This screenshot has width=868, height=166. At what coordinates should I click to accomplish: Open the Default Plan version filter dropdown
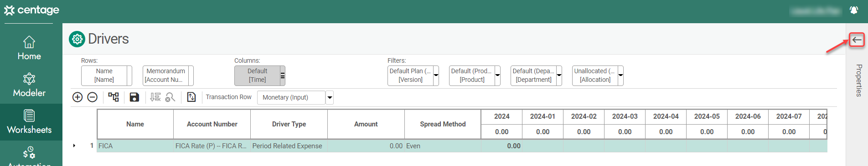point(436,75)
